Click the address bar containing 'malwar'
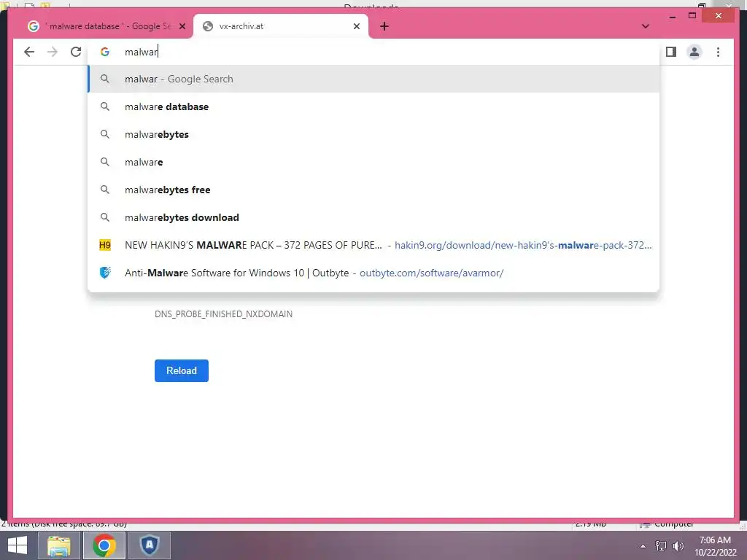This screenshot has height=560, width=747. tap(373, 52)
